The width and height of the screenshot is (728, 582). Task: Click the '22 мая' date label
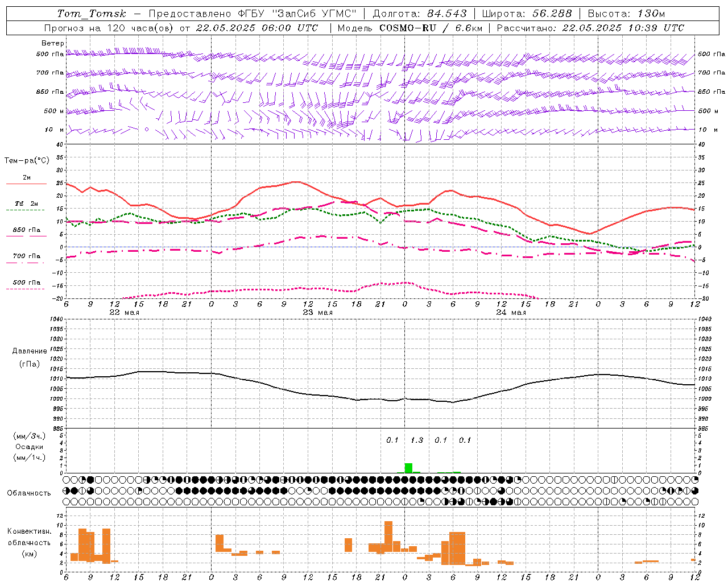tap(124, 313)
